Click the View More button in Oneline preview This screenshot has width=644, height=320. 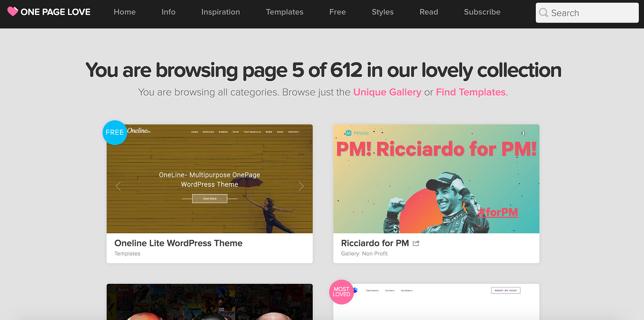210,199
